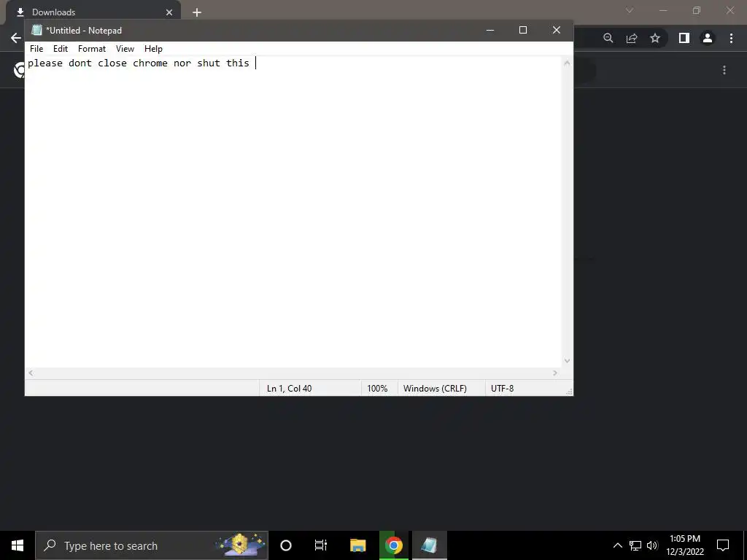The image size is (747, 560).
Task: Open the Downloads page three-dot menu
Action: click(x=724, y=70)
